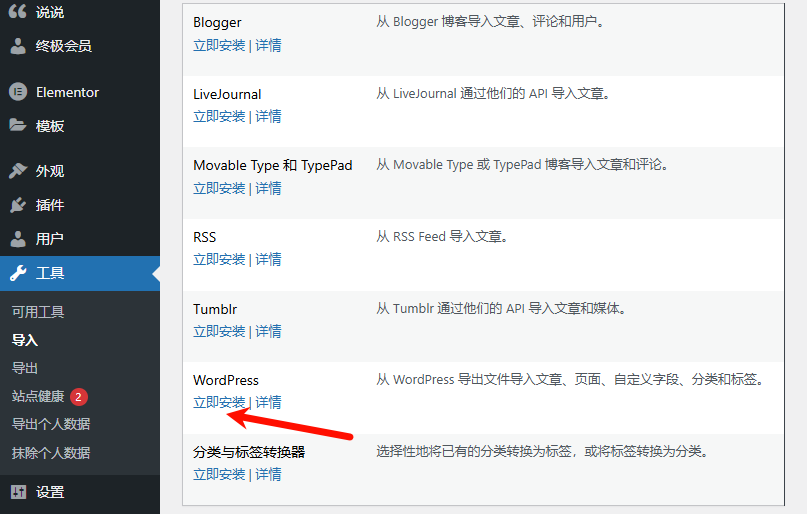Click the 终极会员 user icon
The image size is (807, 514).
click(x=18, y=46)
